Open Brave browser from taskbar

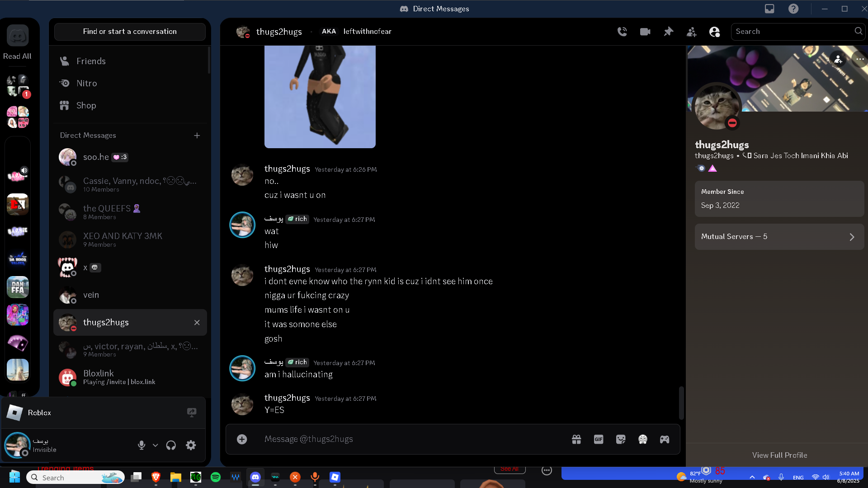point(156,477)
